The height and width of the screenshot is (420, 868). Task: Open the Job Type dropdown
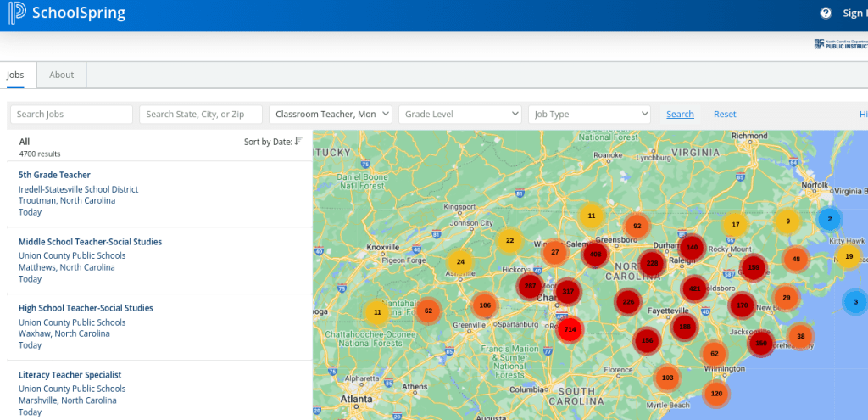pyautogui.click(x=588, y=115)
